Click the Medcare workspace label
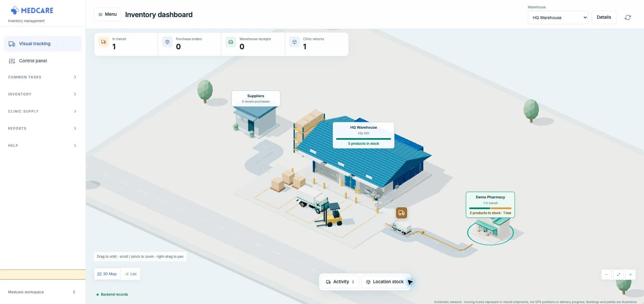This screenshot has width=644, height=304. [x=26, y=292]
